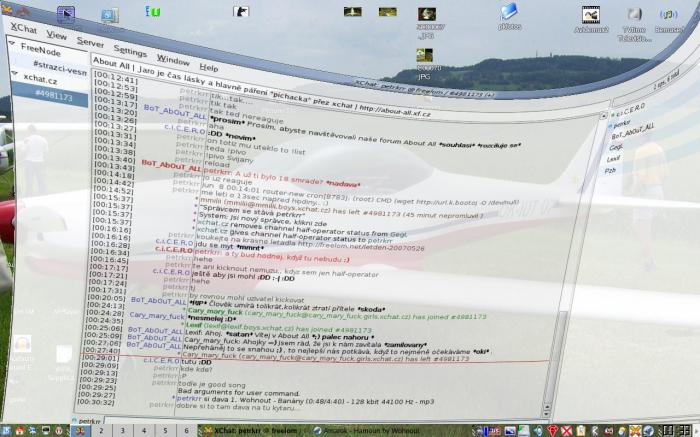
Task: Click the panel hide arrow at right edge
Action: click(x=696, y=431)
